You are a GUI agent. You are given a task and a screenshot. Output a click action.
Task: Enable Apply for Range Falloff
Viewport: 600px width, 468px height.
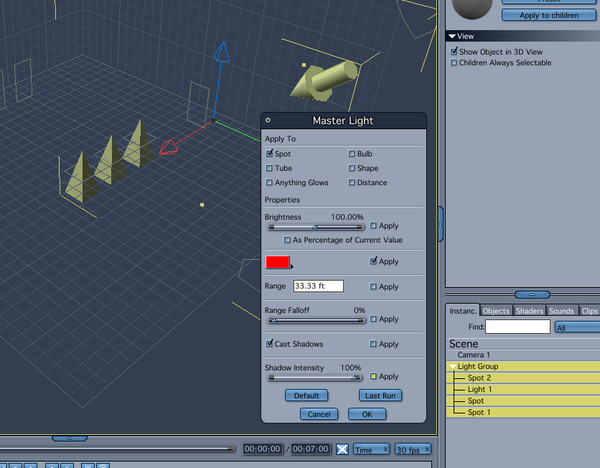[x=373, y=319]
